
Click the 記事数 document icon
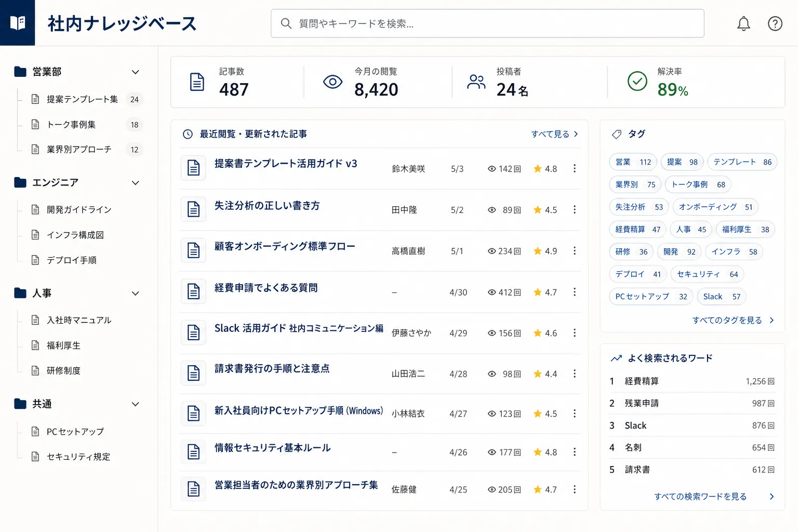pyautogui.click(x=197, y=82)
